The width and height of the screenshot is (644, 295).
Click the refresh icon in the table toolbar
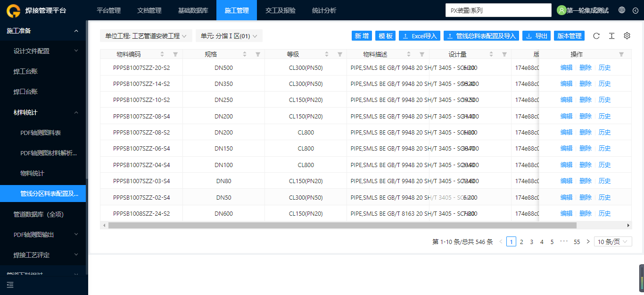(x=596, y=36)
